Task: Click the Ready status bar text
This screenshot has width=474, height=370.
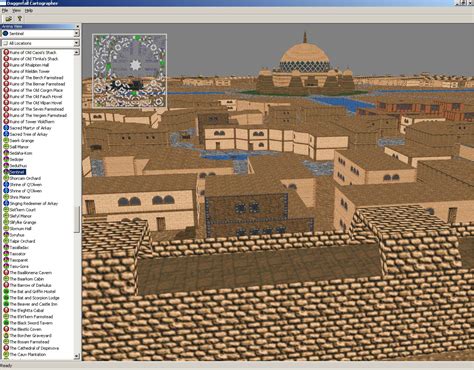Action: (x=6, y=366)
